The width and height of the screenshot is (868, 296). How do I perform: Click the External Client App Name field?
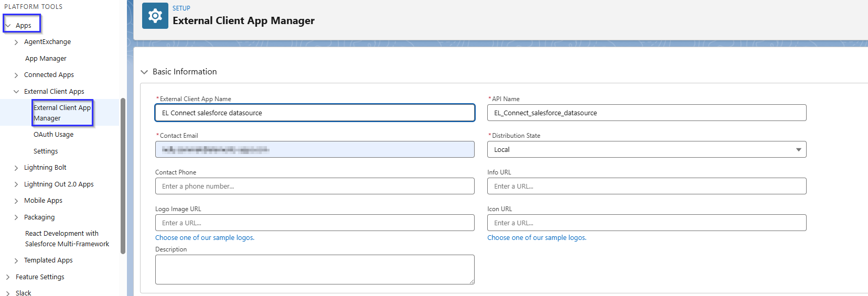(x=315, y=113)
